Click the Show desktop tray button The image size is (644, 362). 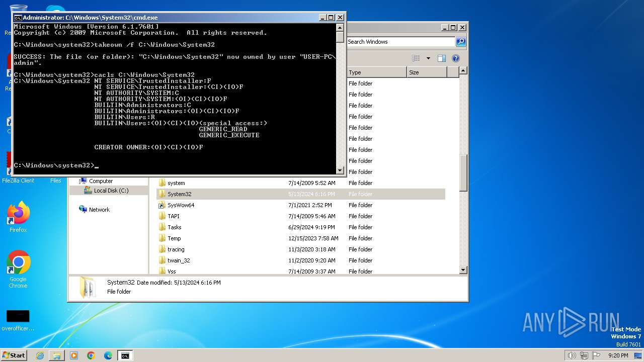point(638,355)
